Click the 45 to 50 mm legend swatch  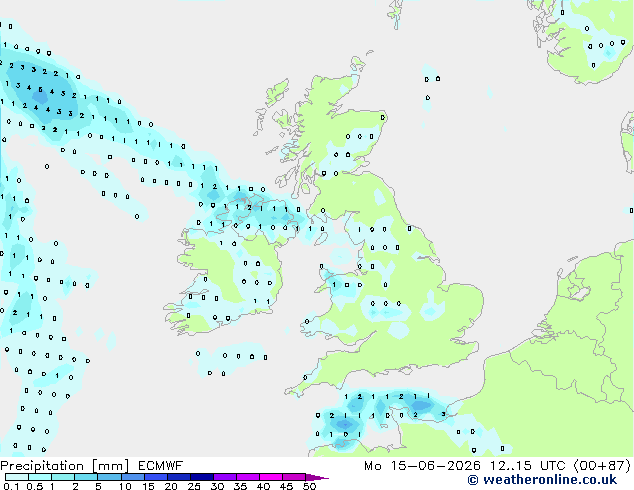click(x=294, y=477)
